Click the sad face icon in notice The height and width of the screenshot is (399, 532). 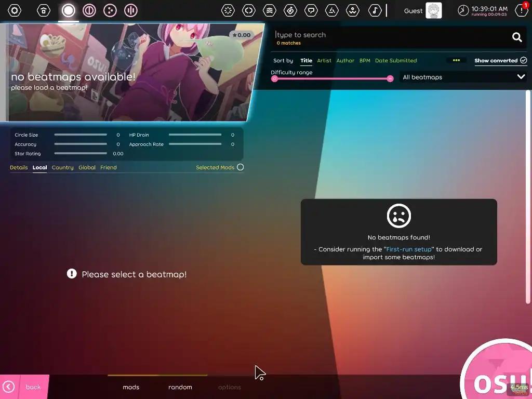pyautogui.click(x=398, y=216)
